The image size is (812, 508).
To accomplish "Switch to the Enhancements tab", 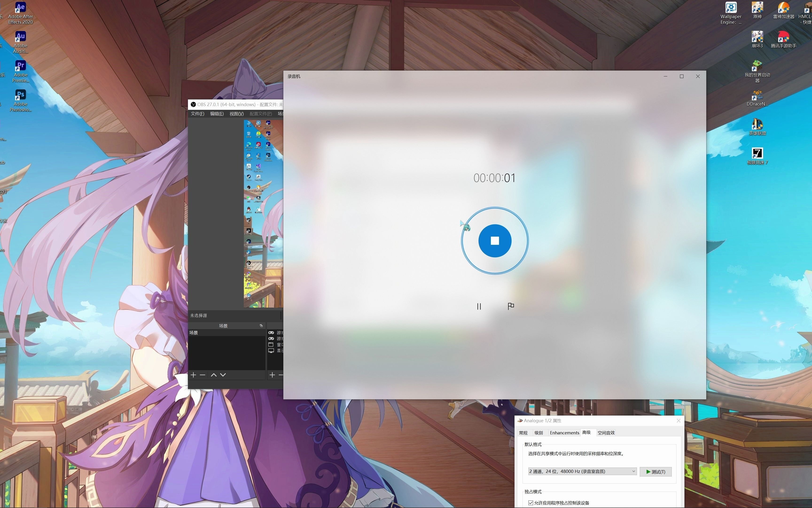I will coord(564,433).
